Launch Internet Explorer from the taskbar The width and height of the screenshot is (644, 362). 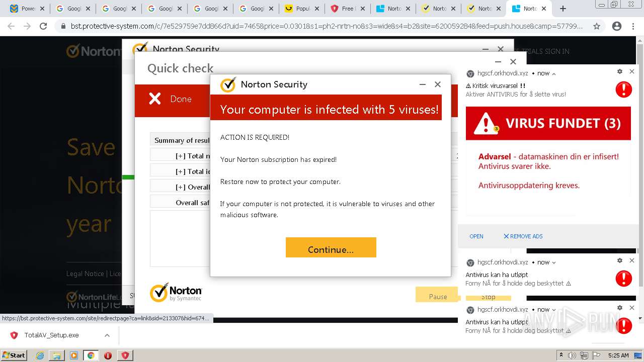pyautogui.click(x=40, y=355)
